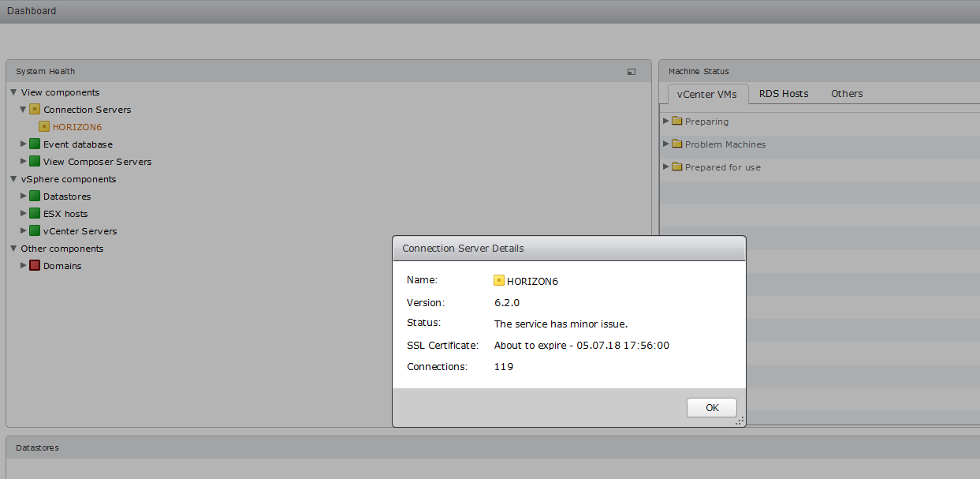Switch to the RDS Hosts tab
Image resolution: width=980 pixels, height=479 pixels.
click(784, 94)
